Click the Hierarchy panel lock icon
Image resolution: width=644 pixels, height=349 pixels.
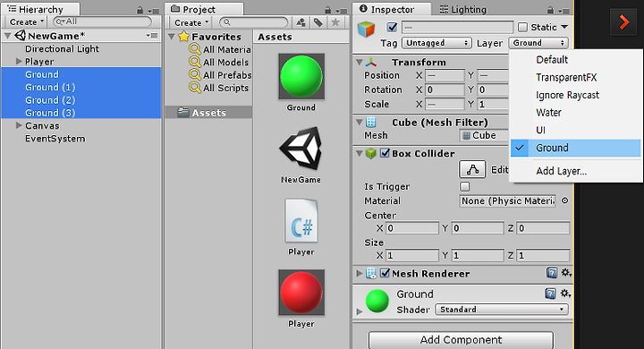(x=140, y=10)
